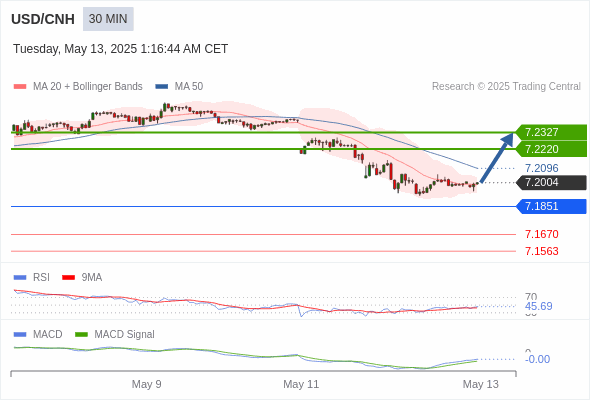
Task: Click the Research © 2025 Trading Central credit
Action: point(506,87)
